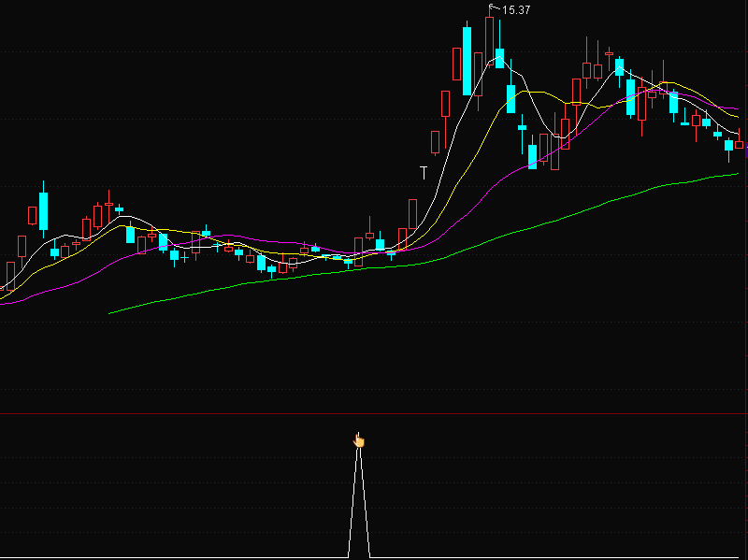Select the cyan candlestick with the tall wick near the chart's left edge
This screenshot has height=560, width=748.
43,210
